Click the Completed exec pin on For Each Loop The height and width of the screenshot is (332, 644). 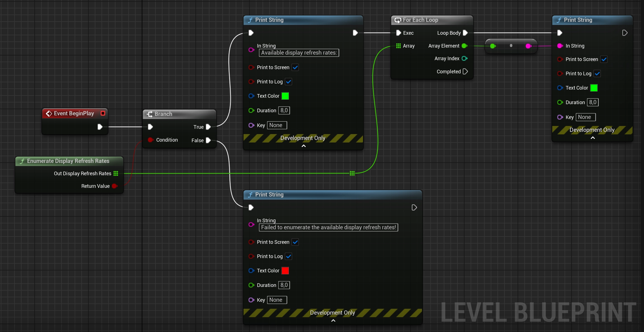(465, 71)
